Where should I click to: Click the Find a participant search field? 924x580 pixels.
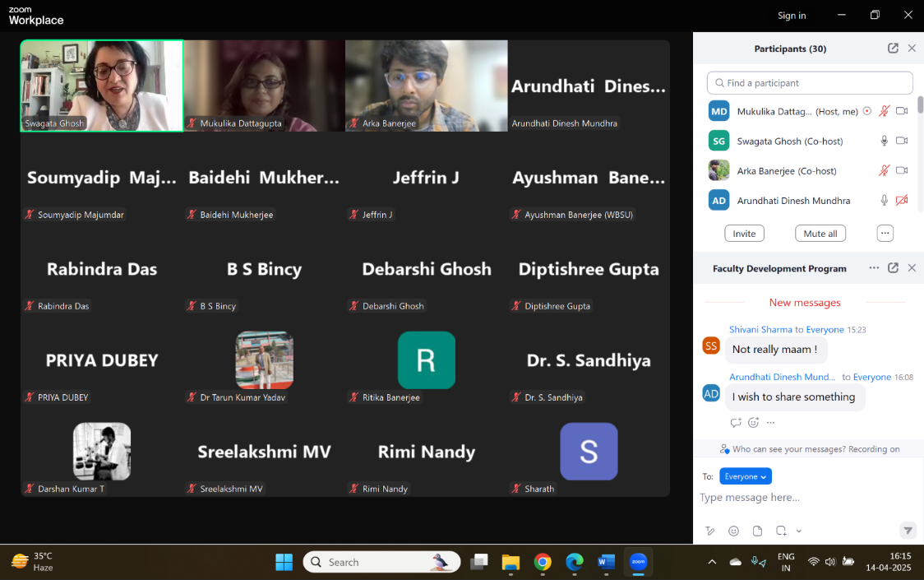810,83
